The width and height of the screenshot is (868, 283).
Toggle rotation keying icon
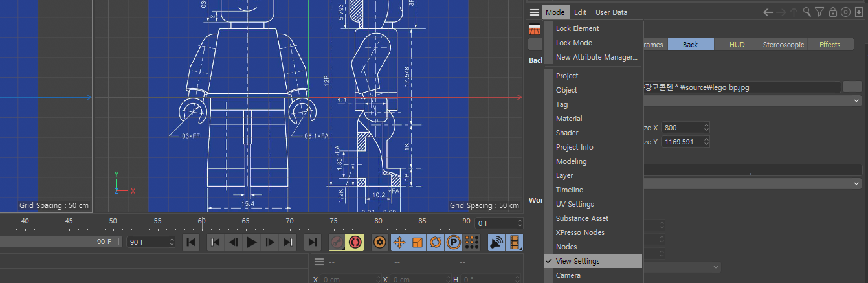tap(435, 242)
